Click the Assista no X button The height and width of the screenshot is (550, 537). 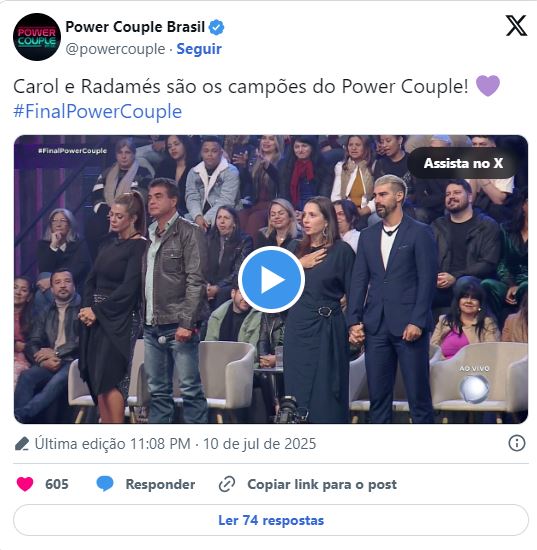tap(463, 163)
